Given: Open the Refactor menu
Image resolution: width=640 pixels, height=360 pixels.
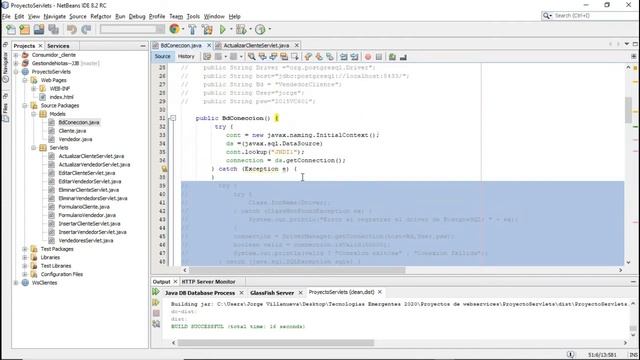Looking at the screenshot, I should [101, 16].
